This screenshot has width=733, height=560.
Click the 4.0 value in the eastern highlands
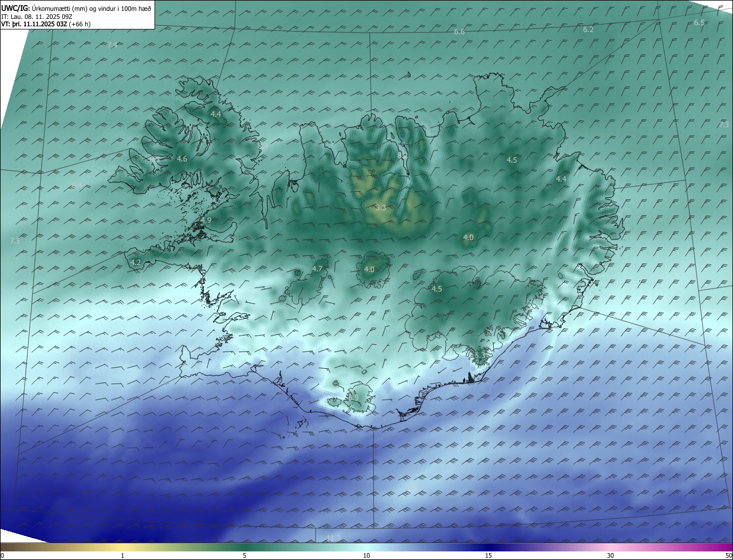tap(468, 237)
